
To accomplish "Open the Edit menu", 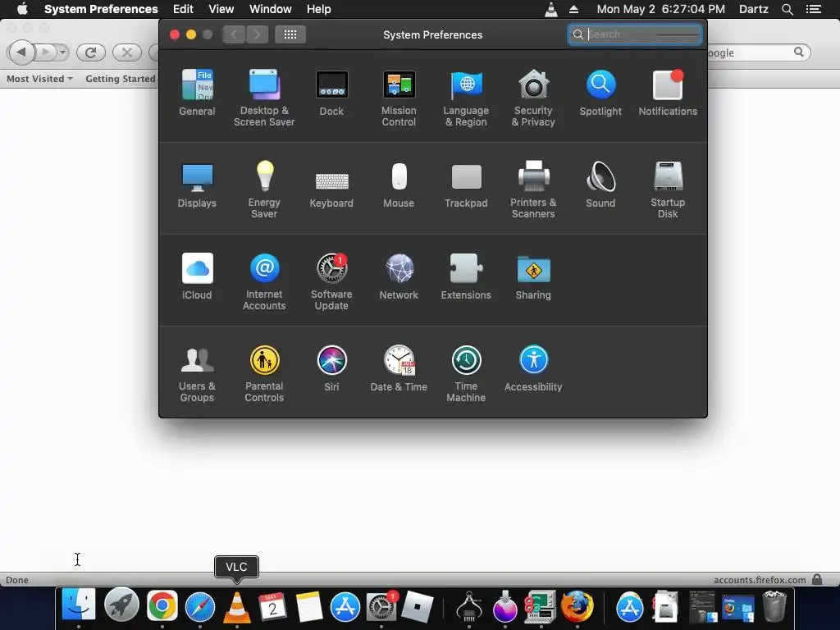I will click(x=183, y=9).
